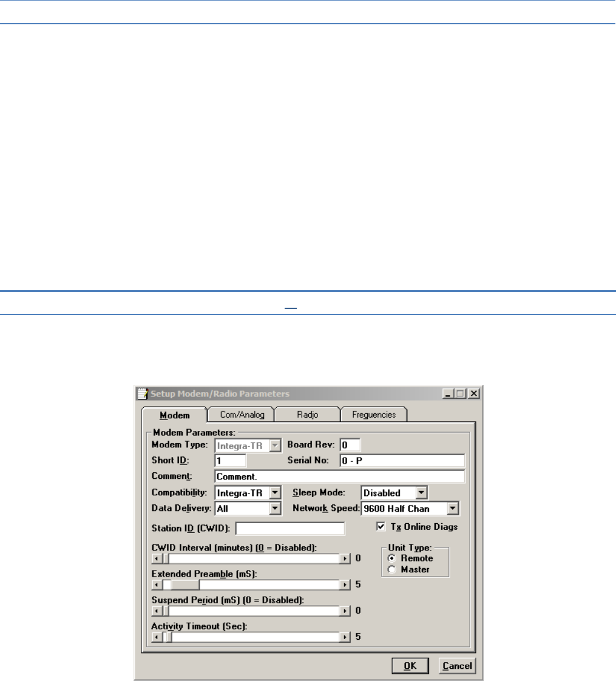
Task: Click the disabled Modem Type dropdown
Action: (x=248, y=446)
